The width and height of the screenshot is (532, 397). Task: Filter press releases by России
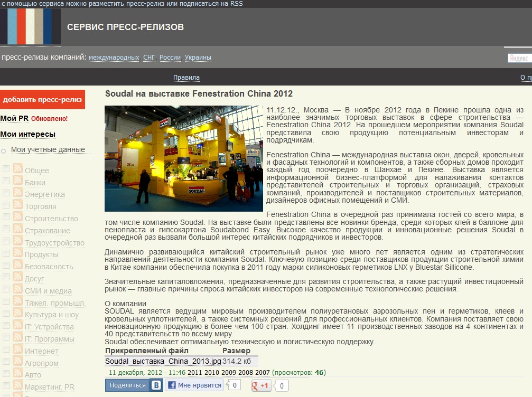(x=170, y=58)
